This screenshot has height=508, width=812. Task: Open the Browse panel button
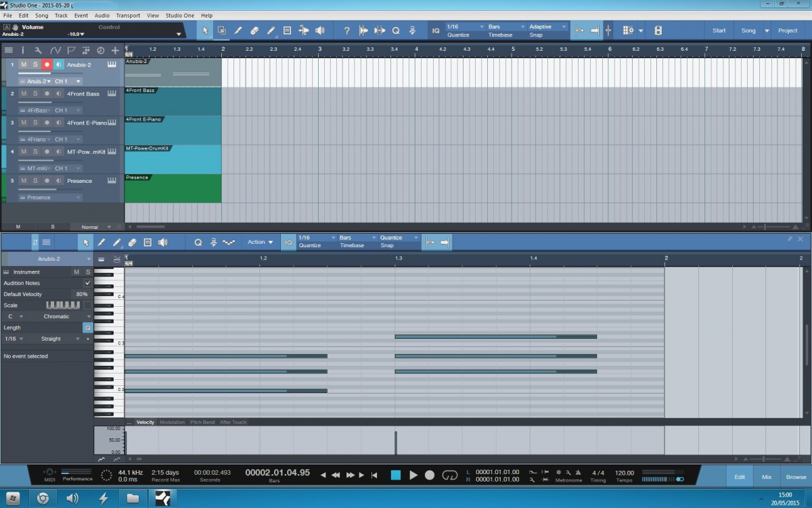[796, 477]
